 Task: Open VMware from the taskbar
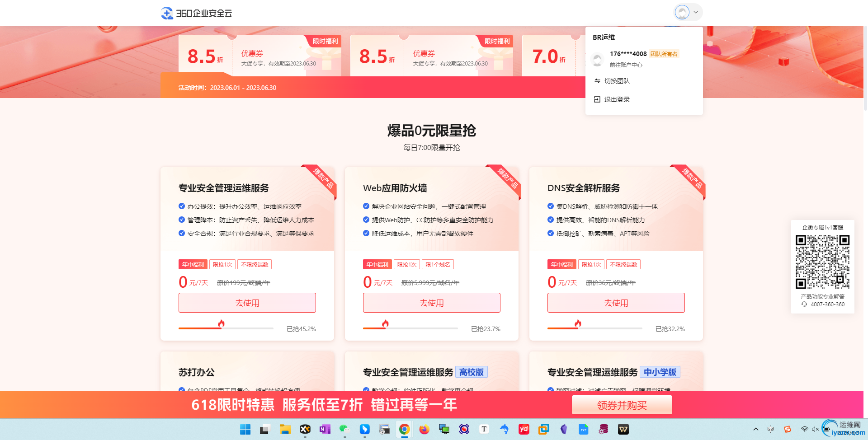543,429
